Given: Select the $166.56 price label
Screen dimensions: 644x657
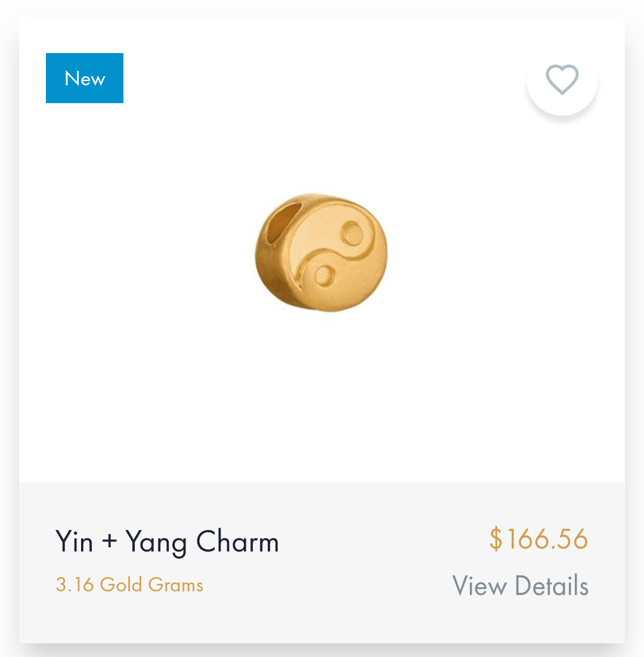Looking at the screenshot, I should click(x=539, y=539).
